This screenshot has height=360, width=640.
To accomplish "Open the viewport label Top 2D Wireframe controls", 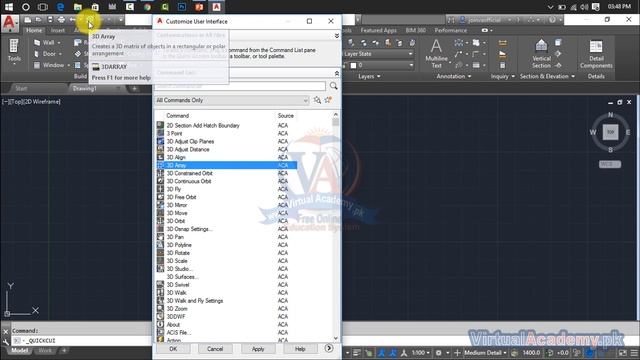I will point(31,102).
